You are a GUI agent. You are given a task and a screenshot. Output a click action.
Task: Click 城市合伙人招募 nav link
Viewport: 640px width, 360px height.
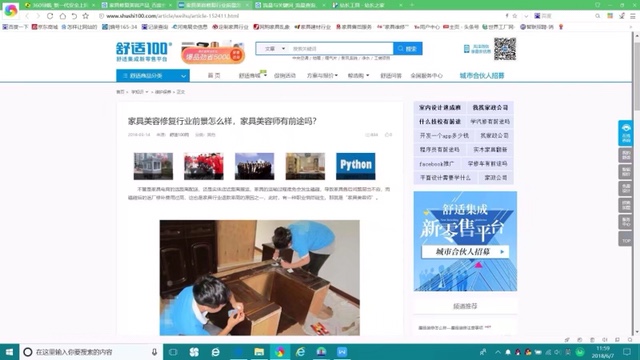(482, 76)
